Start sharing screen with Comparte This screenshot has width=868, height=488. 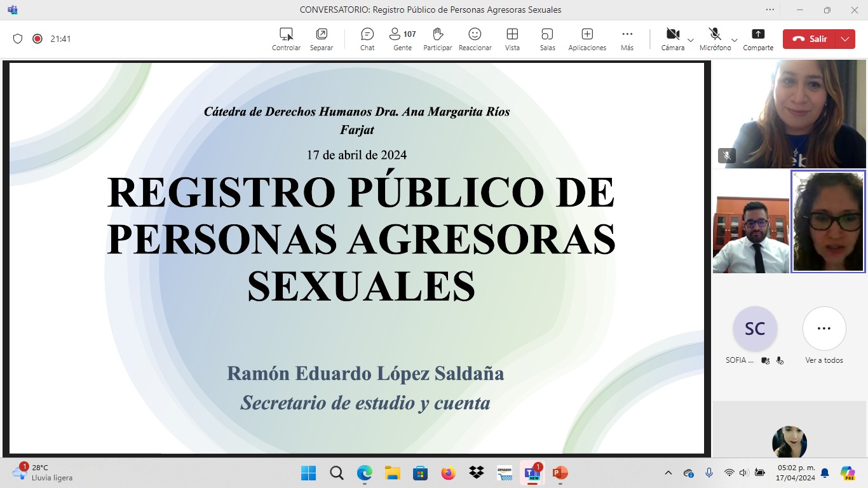click(x=758, y=39)
